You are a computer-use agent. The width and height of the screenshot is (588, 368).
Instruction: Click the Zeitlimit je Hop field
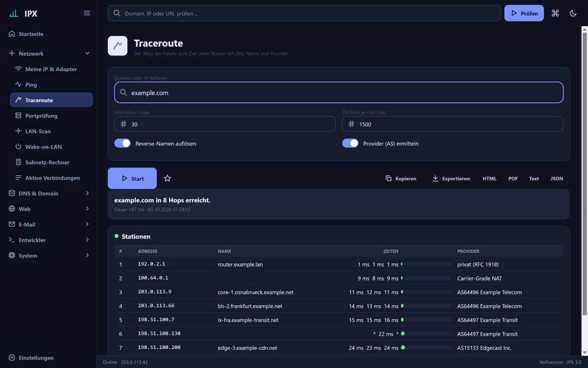pos(453,124)
